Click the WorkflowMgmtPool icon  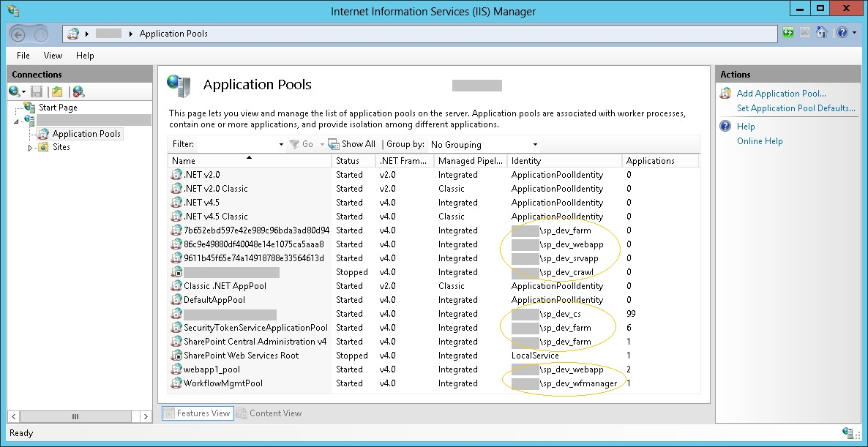[176, 383]
